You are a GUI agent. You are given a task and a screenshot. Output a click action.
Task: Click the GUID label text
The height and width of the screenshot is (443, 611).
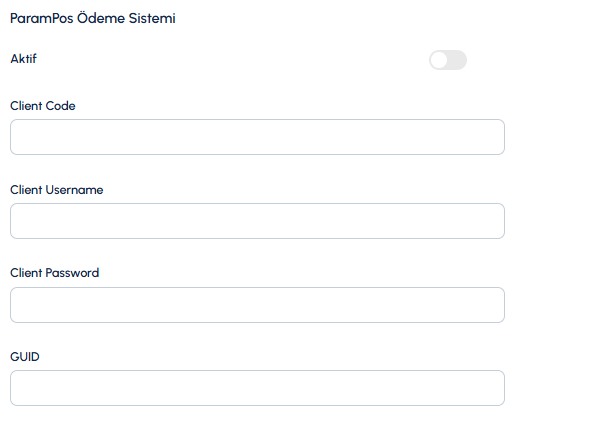pyautogui.click(x=24, y=356)
